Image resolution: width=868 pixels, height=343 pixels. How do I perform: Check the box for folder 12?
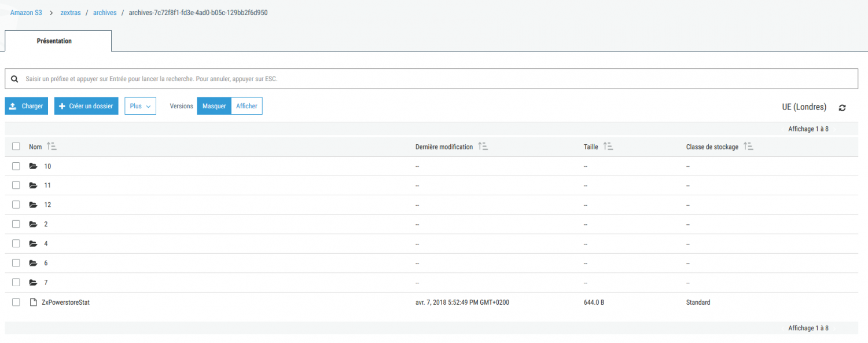(16, 205)
